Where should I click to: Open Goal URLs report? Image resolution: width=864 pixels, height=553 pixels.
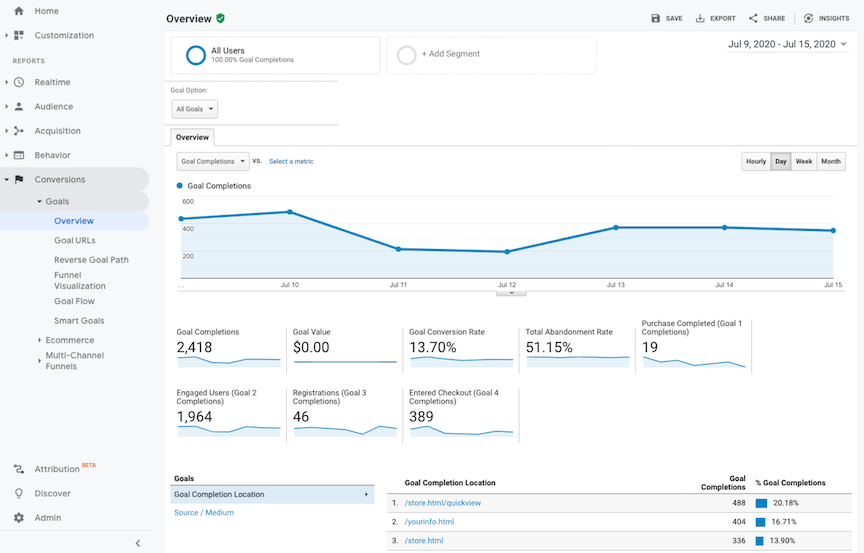pos(75,240)
